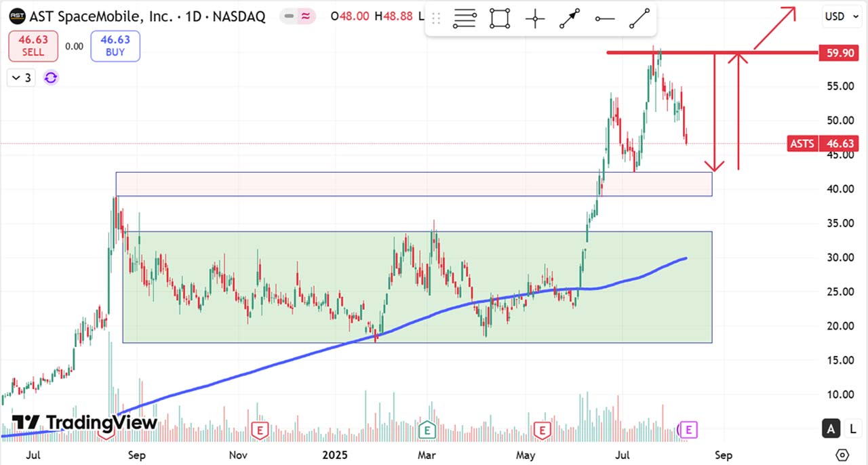The height and width of the screenshot is (465, 868).
Task: Pick the arrow drawing tool
Action: pos(570,19)
